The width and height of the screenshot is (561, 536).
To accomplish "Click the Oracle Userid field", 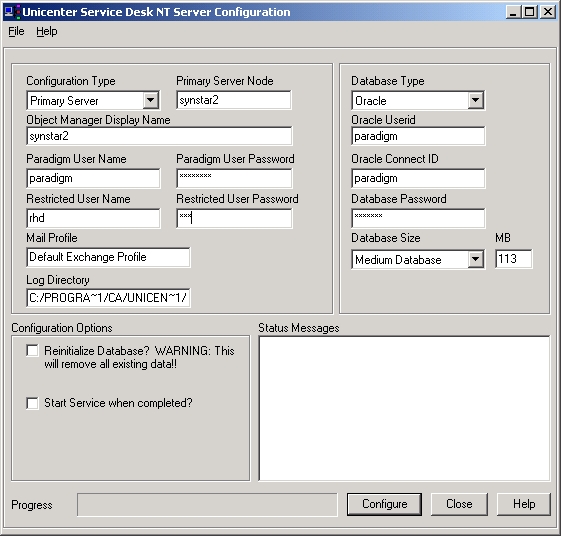I will (x=418, y=136).
